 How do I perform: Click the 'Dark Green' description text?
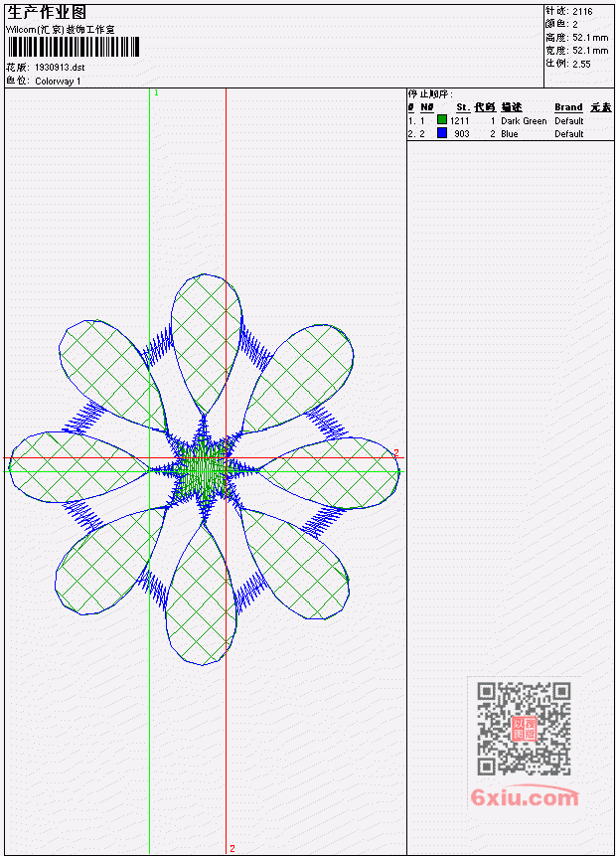click(x=524, y=120)
